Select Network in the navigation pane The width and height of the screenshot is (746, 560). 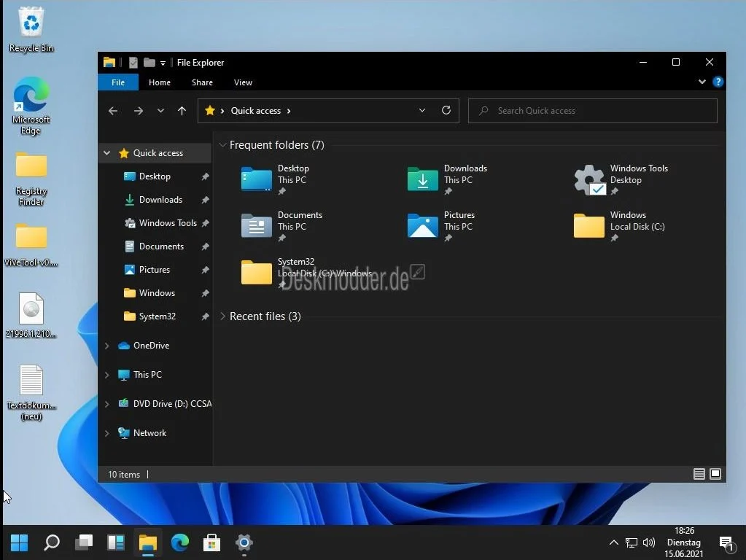149,433
